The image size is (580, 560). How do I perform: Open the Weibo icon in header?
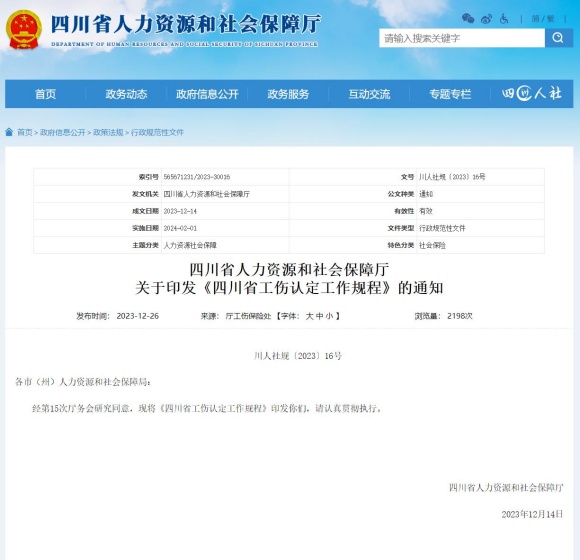point(486,18)
